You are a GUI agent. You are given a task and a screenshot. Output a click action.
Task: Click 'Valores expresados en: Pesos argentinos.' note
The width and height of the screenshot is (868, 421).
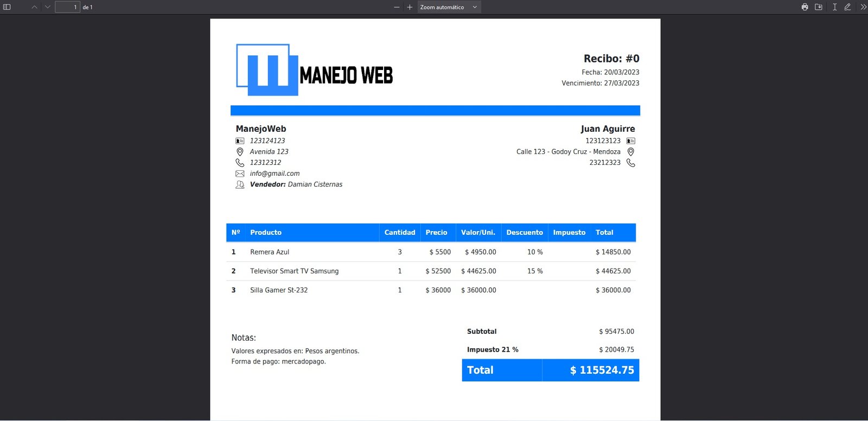(295, 351)
